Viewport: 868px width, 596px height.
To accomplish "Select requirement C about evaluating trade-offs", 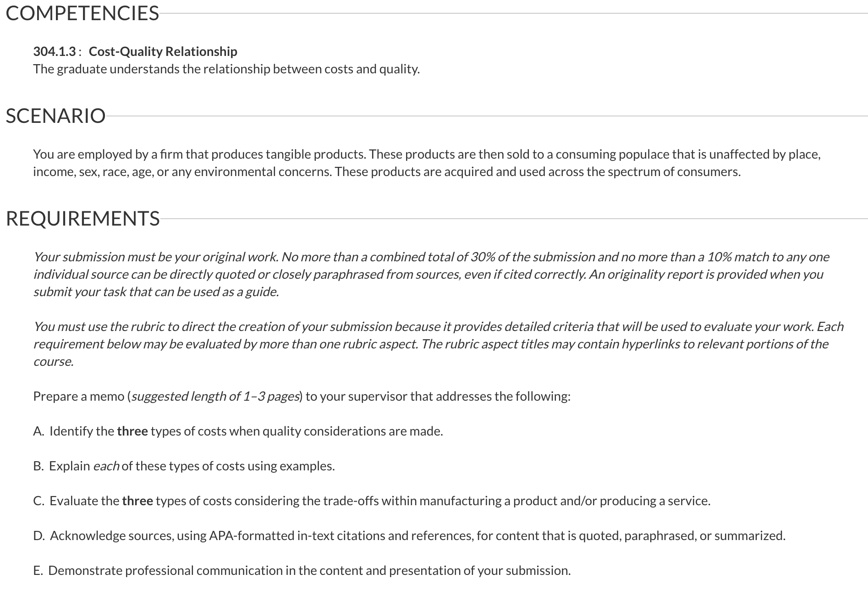I will 372,501.
